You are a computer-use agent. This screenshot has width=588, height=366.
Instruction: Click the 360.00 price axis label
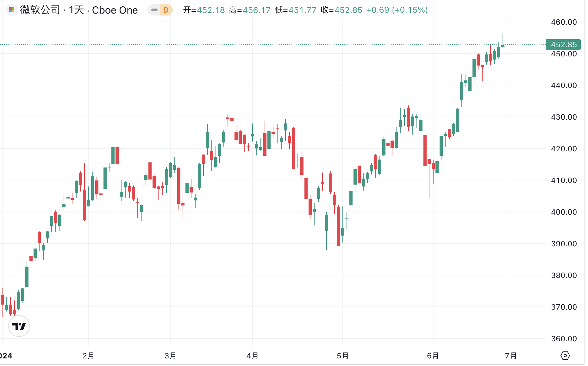[x=564, y=339]
